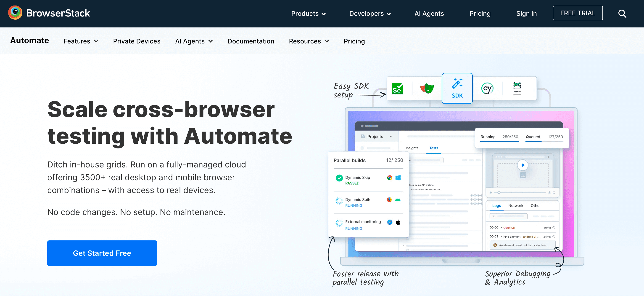The height and width of the screenshot is (296, 644).
Task: Click the logs search field
Action: click(x=508, y=216)
